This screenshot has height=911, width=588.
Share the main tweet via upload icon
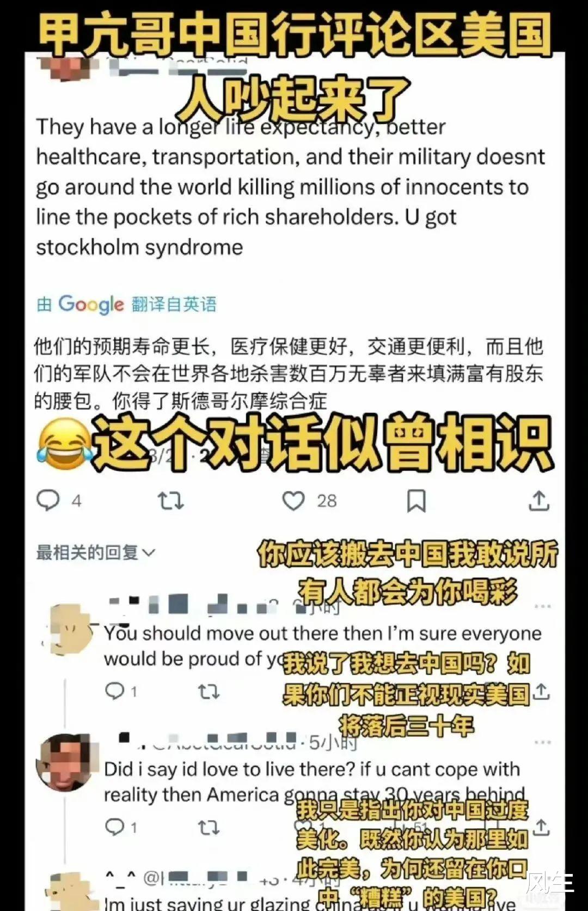539,501
